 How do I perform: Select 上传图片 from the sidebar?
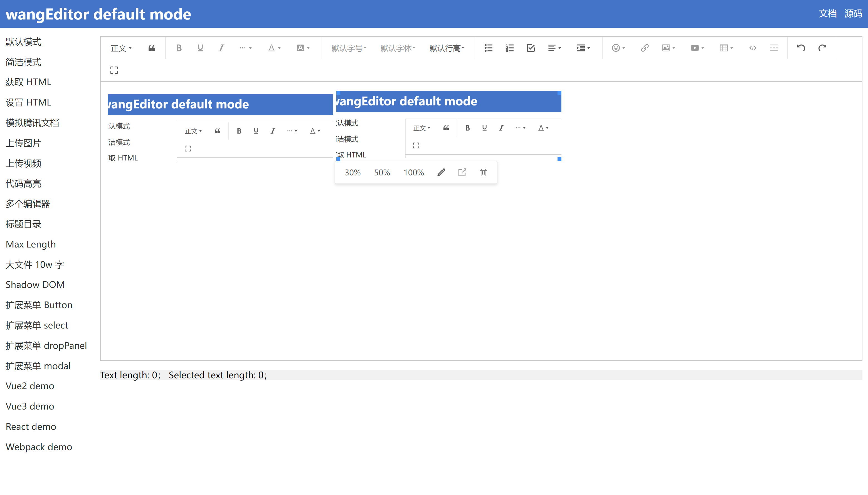click(x=23, y=143)
